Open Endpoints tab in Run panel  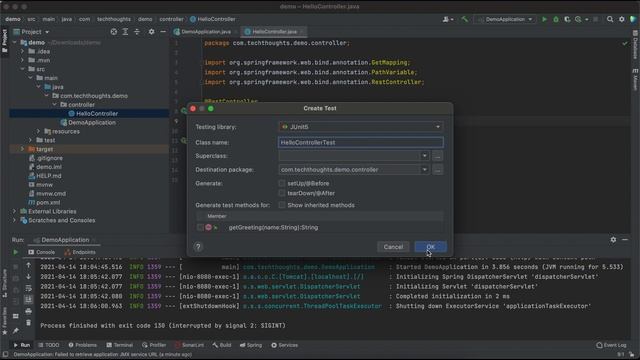(x=80, y=252)
